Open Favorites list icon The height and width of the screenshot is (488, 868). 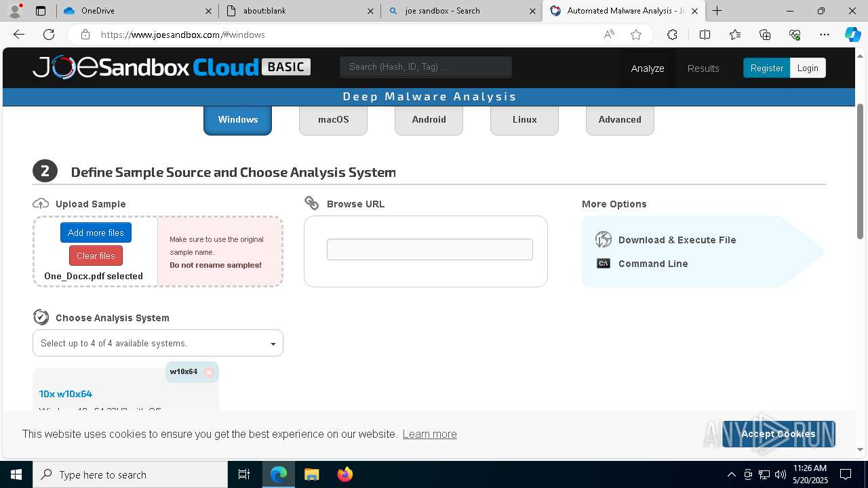[735, 35]
